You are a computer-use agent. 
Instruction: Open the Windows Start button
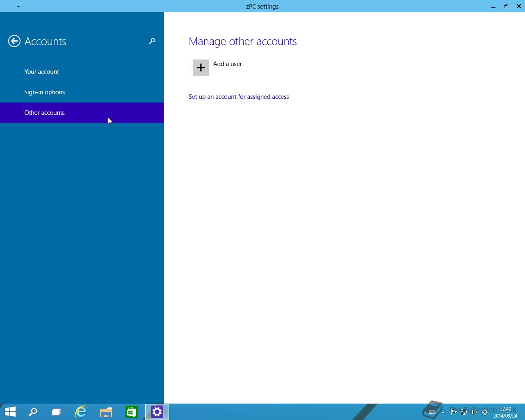[10, 412]
